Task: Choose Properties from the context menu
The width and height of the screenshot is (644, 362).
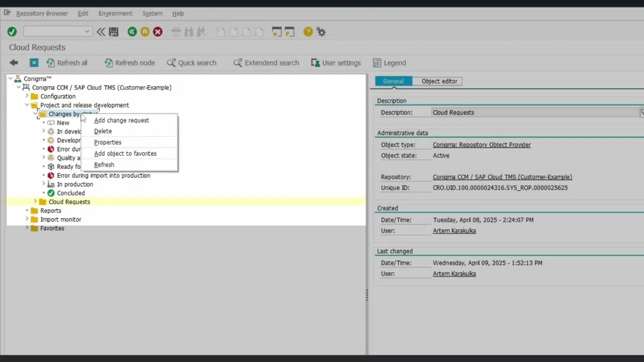Action: click(129, 142)
